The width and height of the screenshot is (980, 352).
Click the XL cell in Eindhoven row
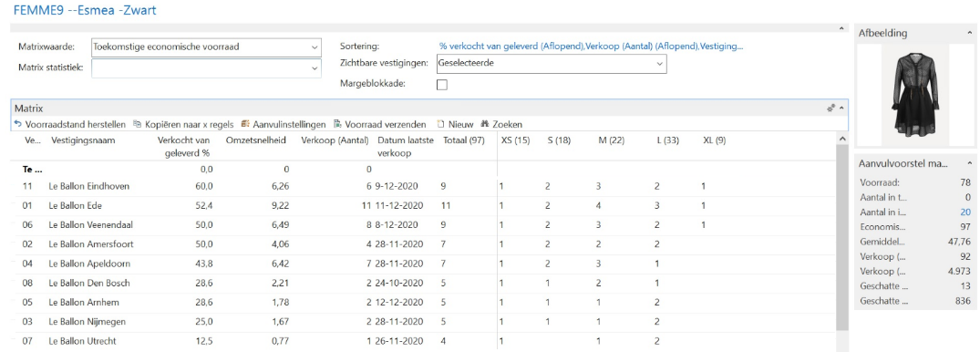tap(703, 186)
